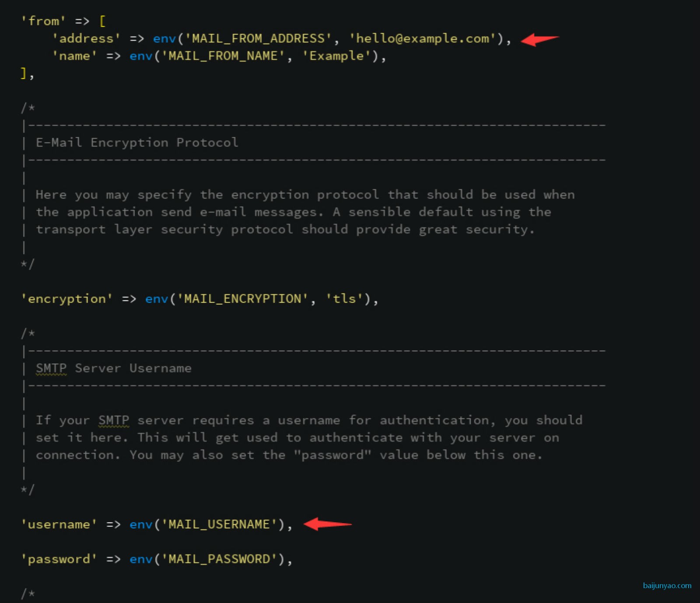Click the 'MAIL_FROM_NAME' string
700x603 pixels.
223,56
